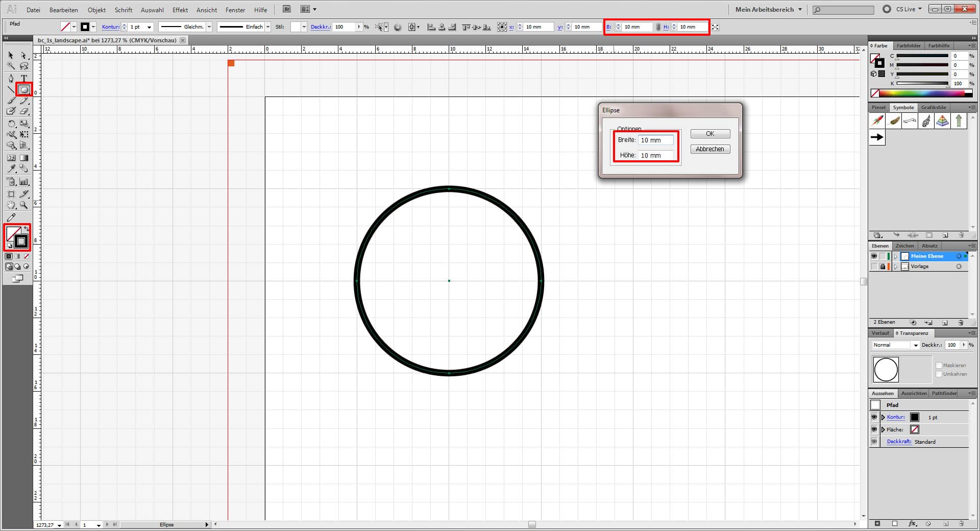Click Abbrechen in the Ellipse dialog
The image size is (980, 531).
click(709, 149)
